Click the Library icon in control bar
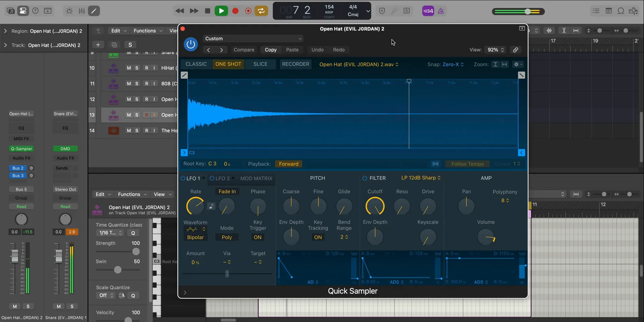 (x=10, y=11)
